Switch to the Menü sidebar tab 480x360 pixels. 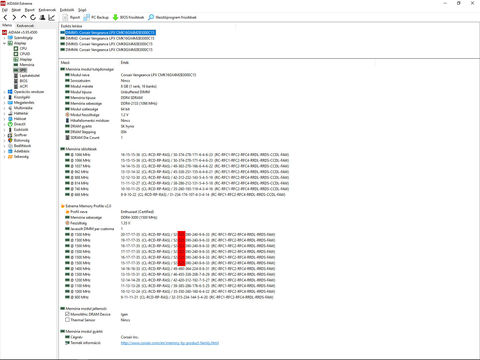(x=7, y=25)
